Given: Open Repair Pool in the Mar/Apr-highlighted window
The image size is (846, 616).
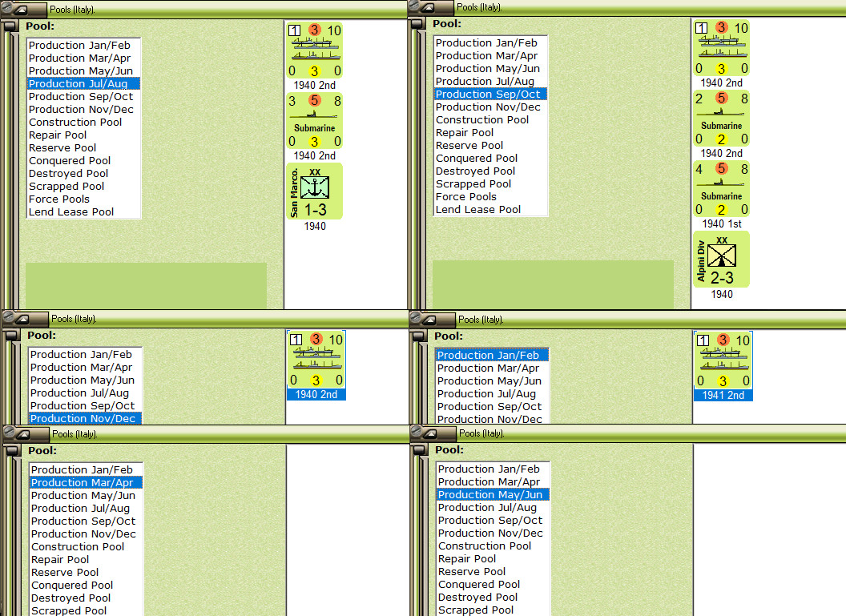Looking at the screenshot, I should point(86,560).
